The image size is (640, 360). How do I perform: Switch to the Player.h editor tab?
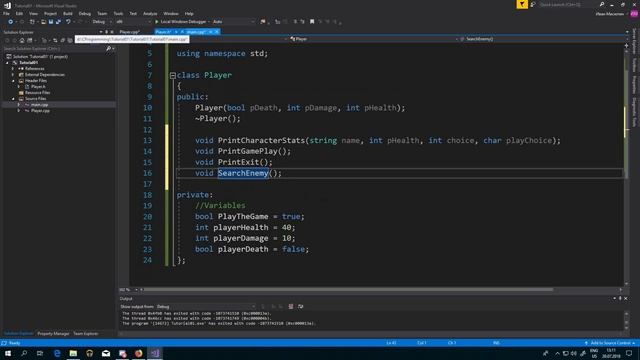coord(163,32)
